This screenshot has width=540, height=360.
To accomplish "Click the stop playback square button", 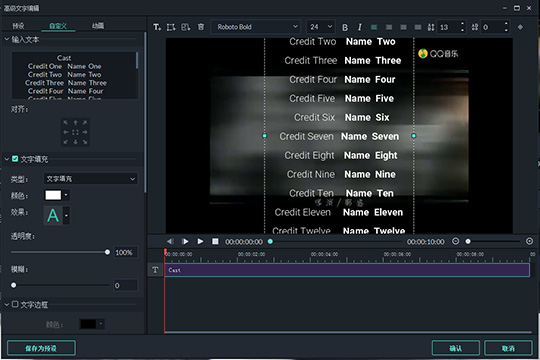I will click(x=215, y=241).
